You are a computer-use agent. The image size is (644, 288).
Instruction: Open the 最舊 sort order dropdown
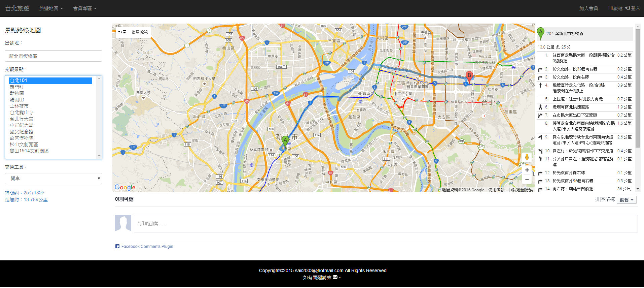[x=626, y=200]
